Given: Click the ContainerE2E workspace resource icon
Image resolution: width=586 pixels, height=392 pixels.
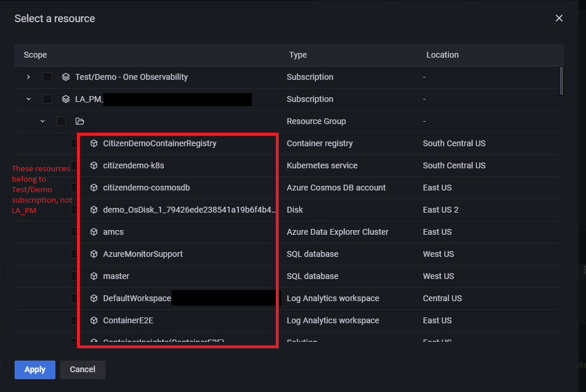Looking at the screenshot, I should point(94,320).
